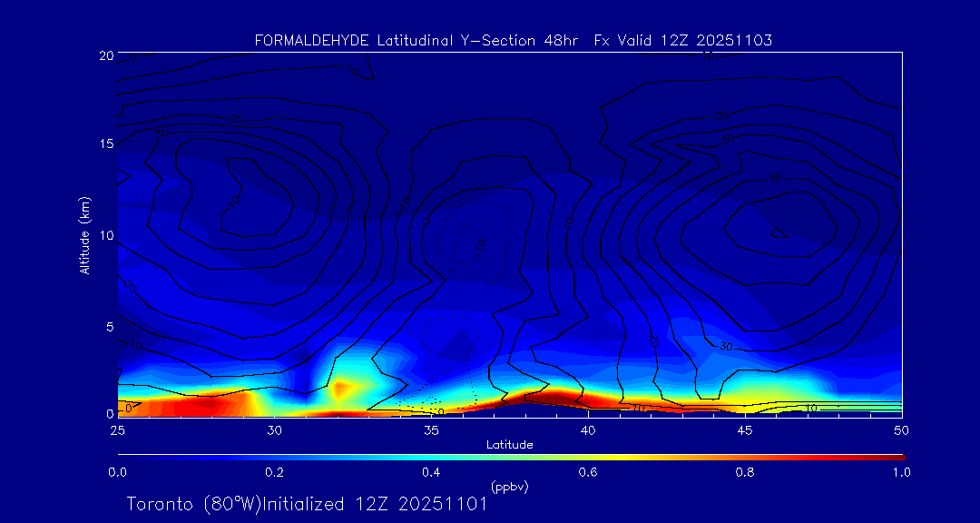Click the 0.0 colorbar tick label
Image resolution: width=980 pixels, height=523 pixels.
coord(117,472)
